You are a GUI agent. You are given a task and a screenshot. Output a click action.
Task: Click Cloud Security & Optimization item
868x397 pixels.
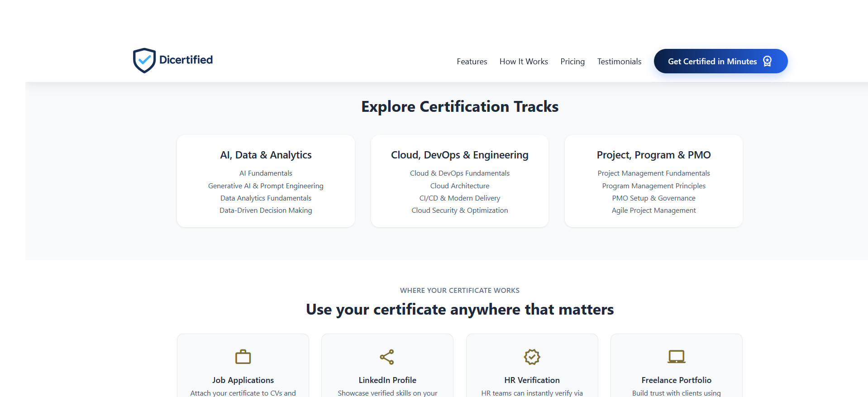click(459, 210)
